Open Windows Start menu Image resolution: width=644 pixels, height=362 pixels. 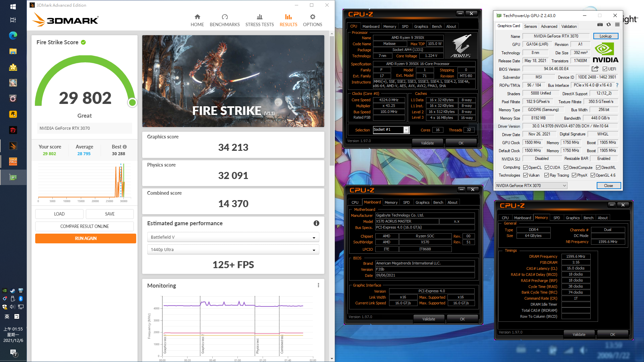pos(13,6)
